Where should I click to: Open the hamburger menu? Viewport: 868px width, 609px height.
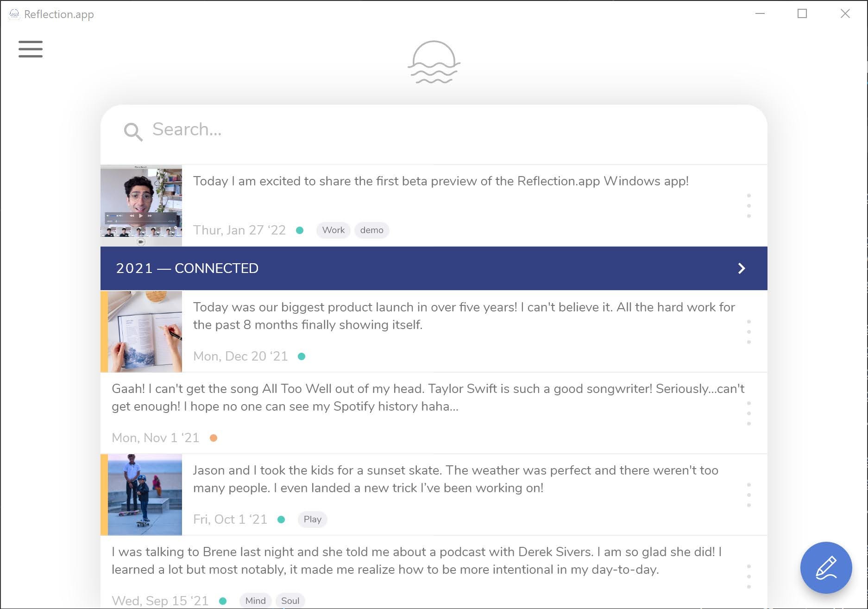pos(31,49)
